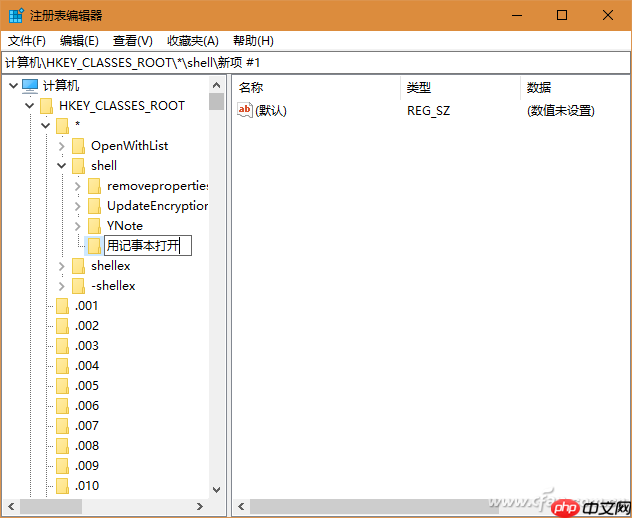
Task: Click the .008 folder icon
Action: pyautogui.click(x=62, y=446)
